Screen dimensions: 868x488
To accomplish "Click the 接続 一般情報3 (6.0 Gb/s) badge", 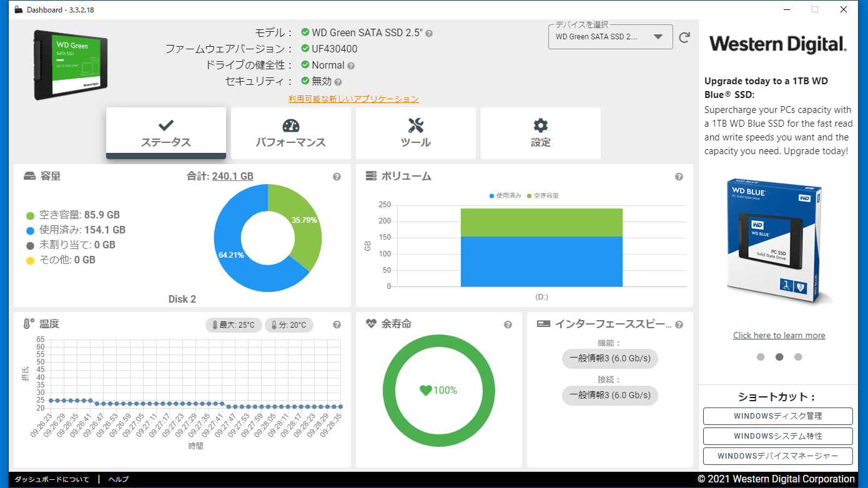I will 610,395.
